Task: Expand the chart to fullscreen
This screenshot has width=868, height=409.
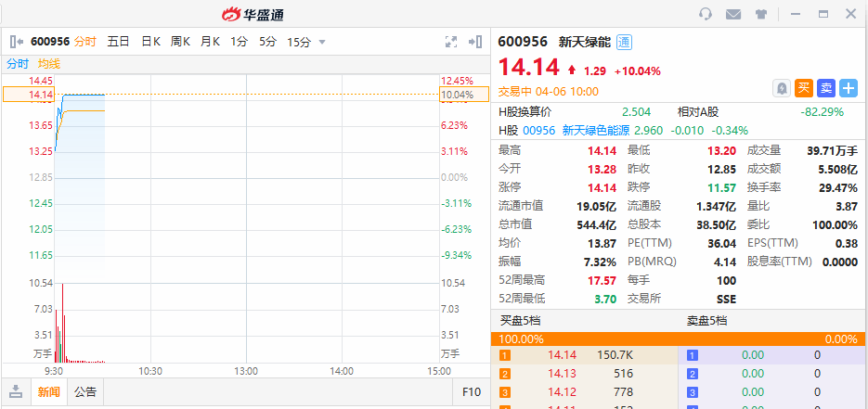Action: coord(451,42)
